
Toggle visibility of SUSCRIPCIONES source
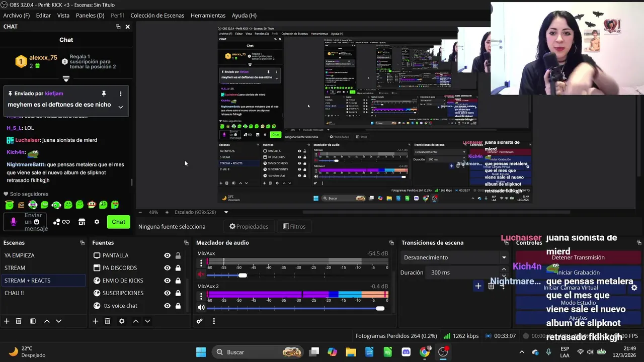pos(168,293)
